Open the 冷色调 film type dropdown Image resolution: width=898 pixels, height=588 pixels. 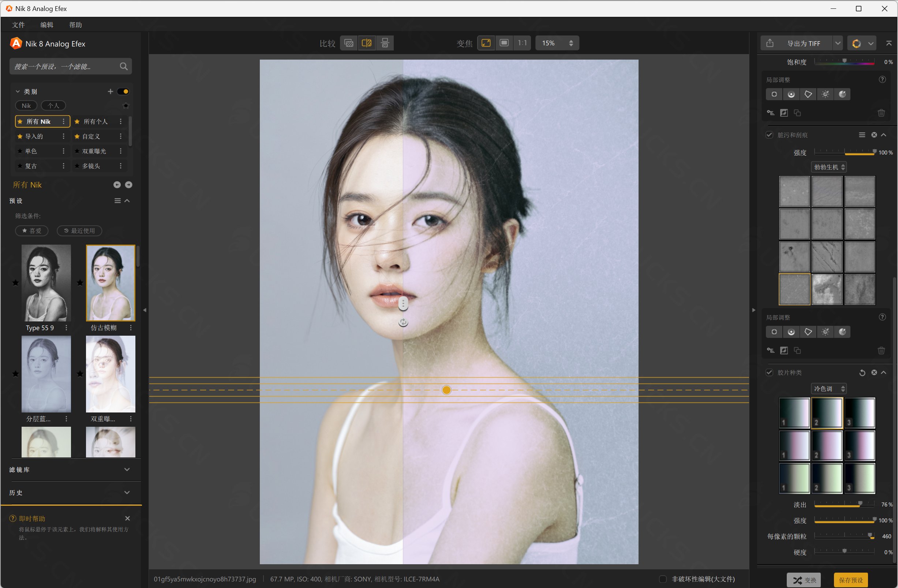tap(829, 389)
